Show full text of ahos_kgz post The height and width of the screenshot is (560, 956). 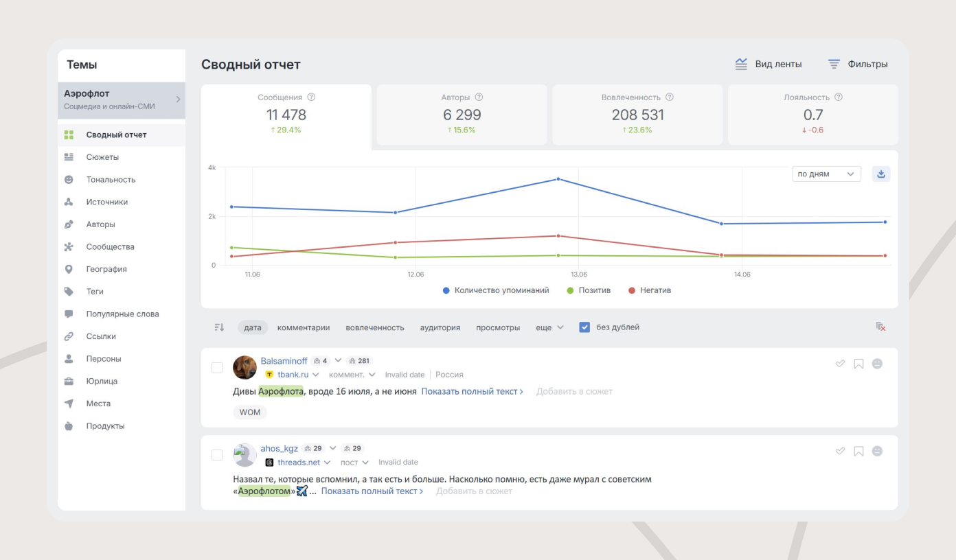[x=372, y=491]
